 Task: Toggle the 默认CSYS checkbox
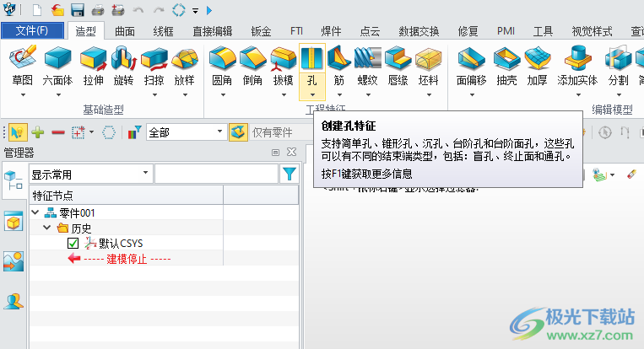pos(73,243)
